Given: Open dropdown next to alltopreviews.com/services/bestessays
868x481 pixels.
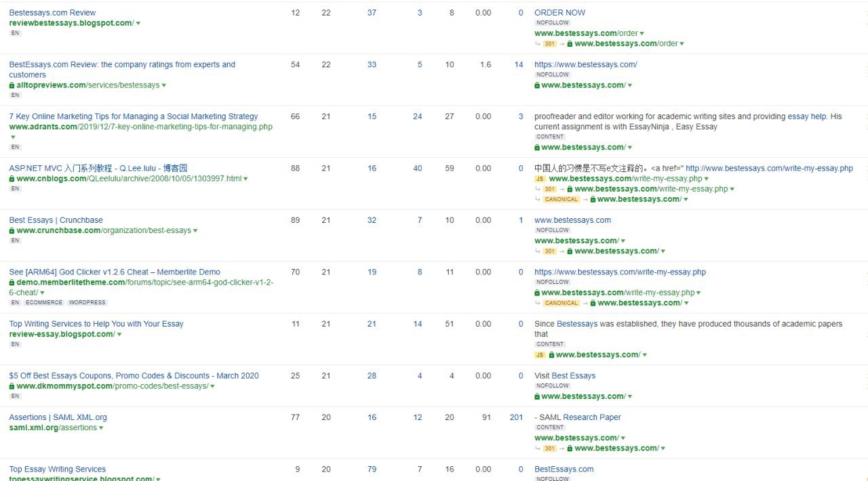Looking at the screenshot, I should click(164, 85).
